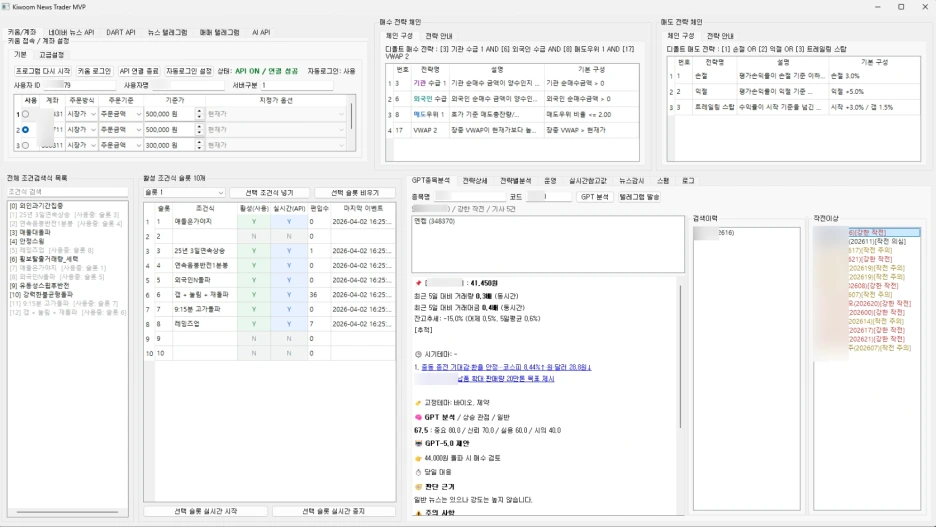This screenshot has width=936, height=527.
Task: Open the news link mentioning 코스피 8.44%
Action: 506,367
